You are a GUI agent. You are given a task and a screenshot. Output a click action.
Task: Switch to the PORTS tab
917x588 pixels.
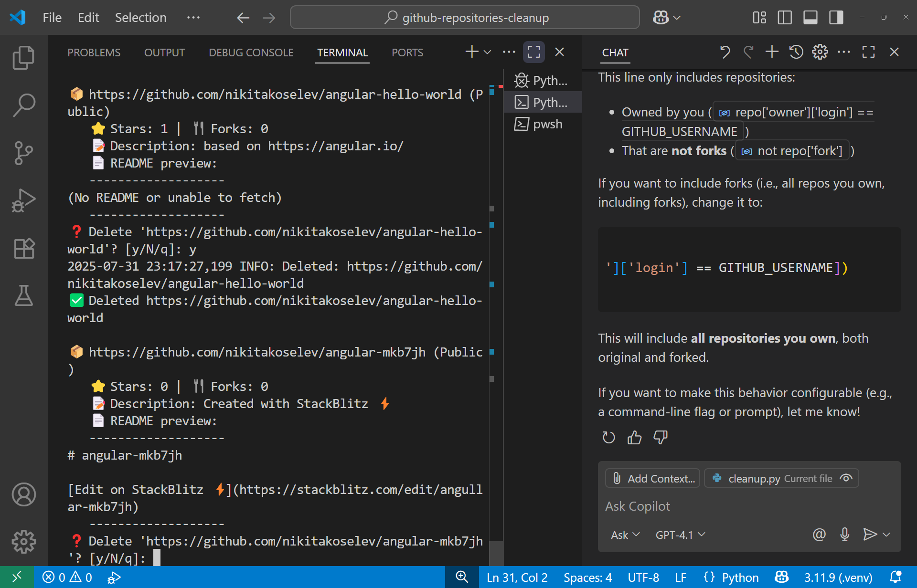click(407, 52)
